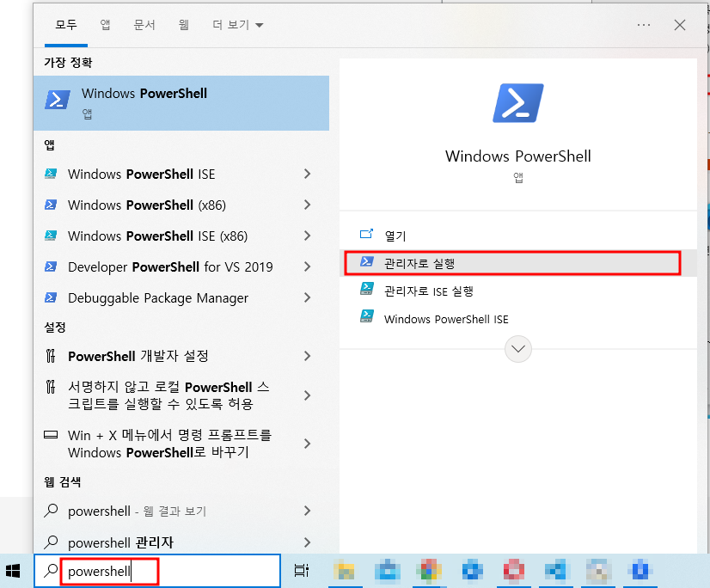Click the PowerShell ISE (x86) result icon

pos(51,236)
